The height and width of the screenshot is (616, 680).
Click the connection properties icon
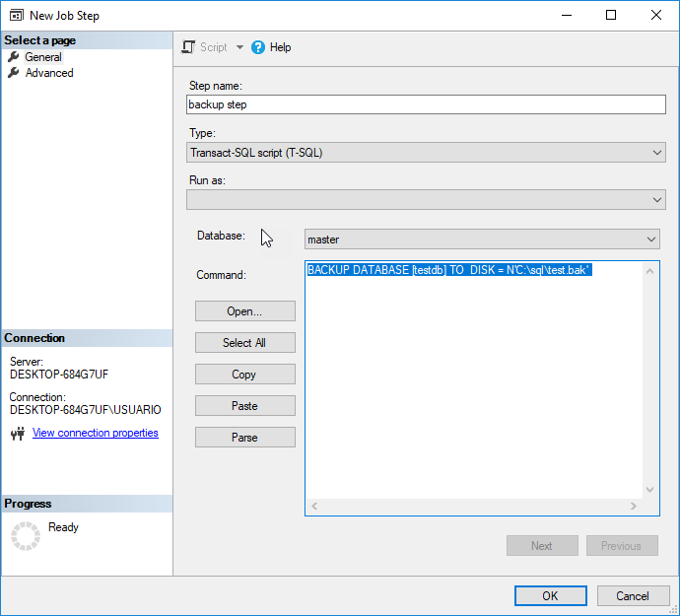[17, 434]
